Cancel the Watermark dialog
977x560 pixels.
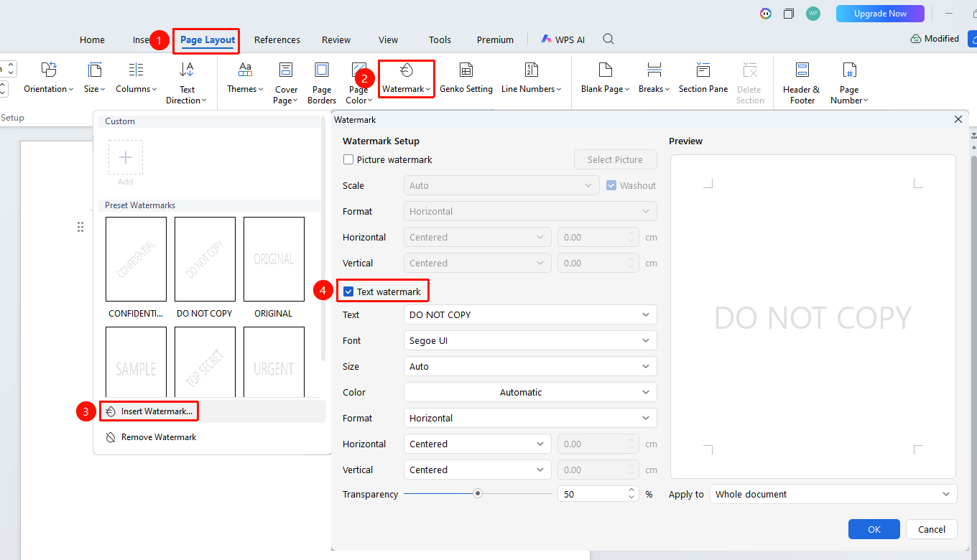point(932,529)
